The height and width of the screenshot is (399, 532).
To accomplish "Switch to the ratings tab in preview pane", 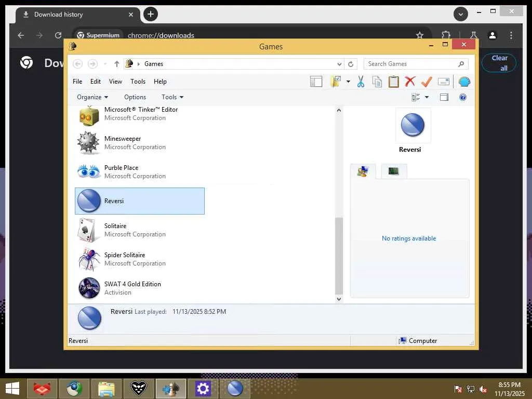I will tap(363, 171).
